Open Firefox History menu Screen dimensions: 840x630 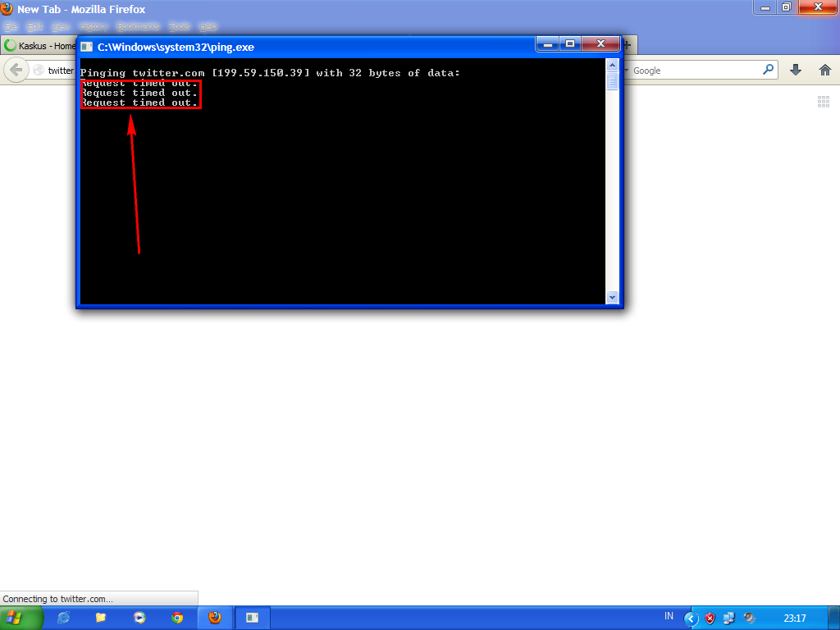click(x=94, y=27)
